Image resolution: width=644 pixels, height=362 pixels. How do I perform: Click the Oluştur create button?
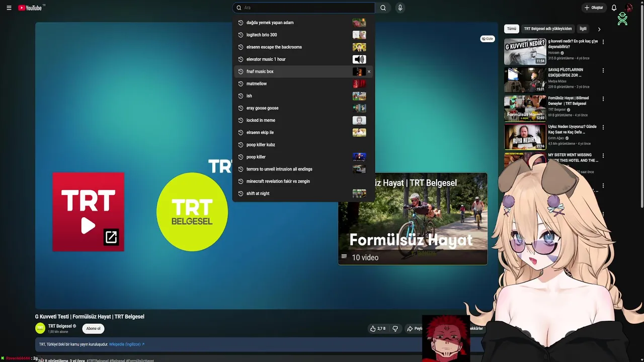[594, 8]
